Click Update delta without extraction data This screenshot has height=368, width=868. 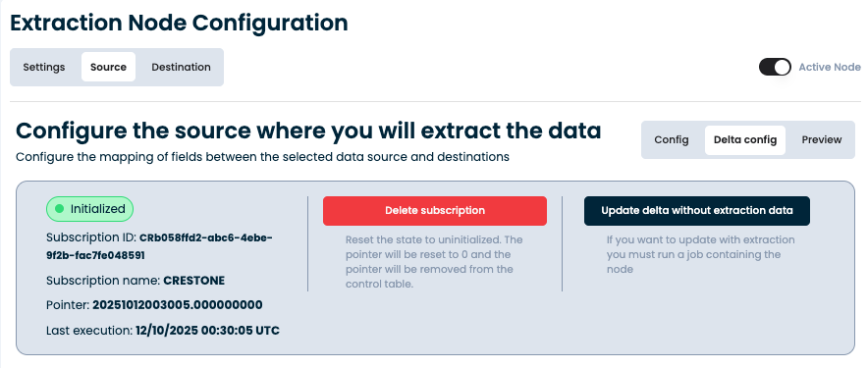697,211
